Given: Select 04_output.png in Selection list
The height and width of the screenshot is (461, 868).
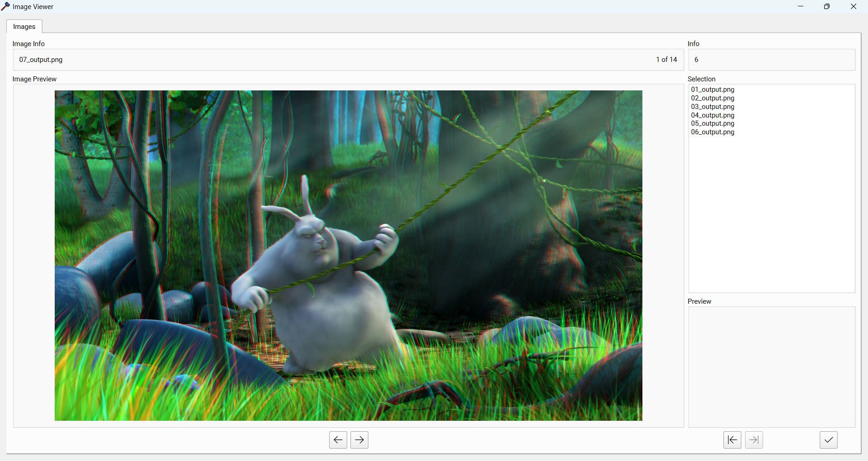Looking at the screenshot, I should coord(712,115).
